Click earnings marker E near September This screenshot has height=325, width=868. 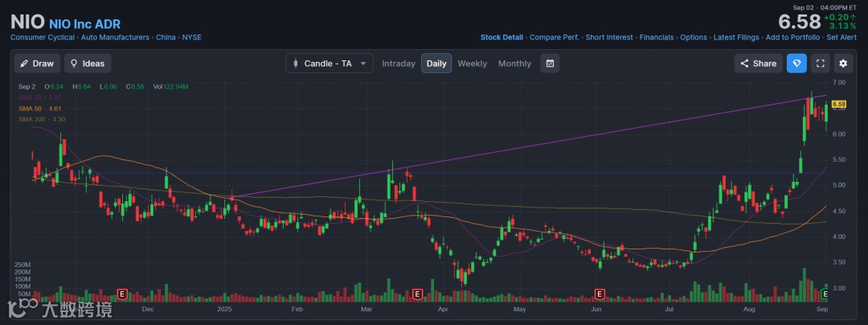pos(825,294)
